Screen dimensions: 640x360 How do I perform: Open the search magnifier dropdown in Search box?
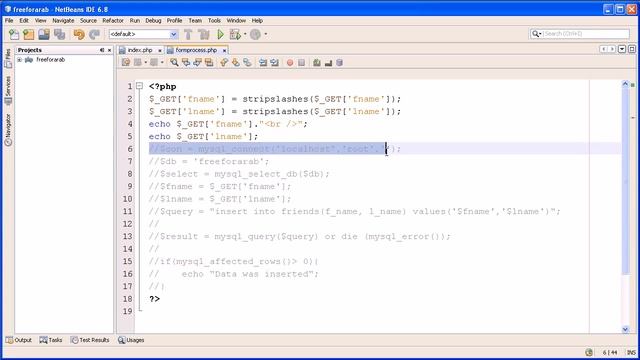pyautogui.click(x=536, y=34)
